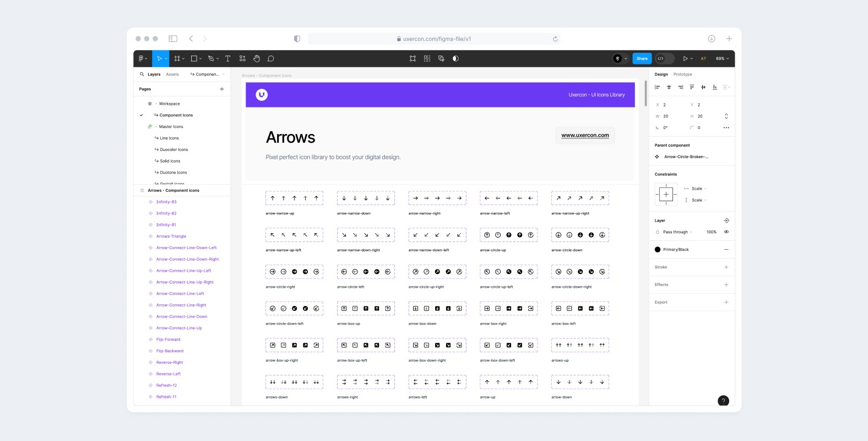Align selection to right edge

[x=680, y=87]
